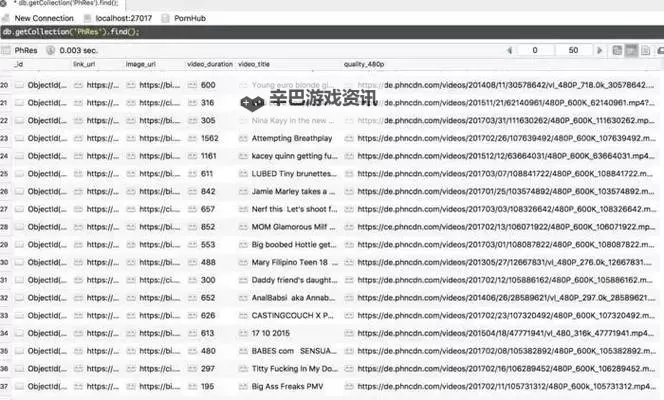Click the image_url column header
664x400 pixels.
(x=141, y=64)
